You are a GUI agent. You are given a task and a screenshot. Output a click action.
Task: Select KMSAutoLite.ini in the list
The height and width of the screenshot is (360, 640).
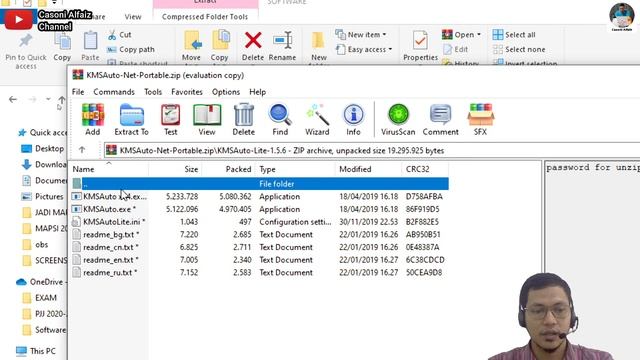click(x=260, y=222)
